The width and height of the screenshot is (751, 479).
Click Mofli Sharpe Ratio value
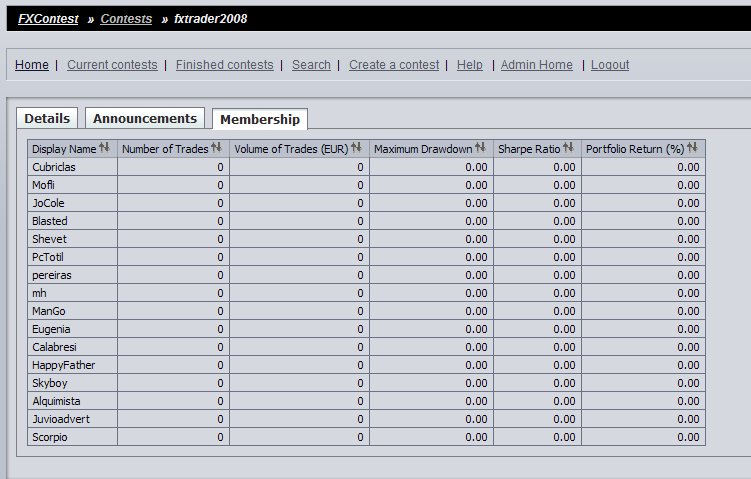click(564, 185)
